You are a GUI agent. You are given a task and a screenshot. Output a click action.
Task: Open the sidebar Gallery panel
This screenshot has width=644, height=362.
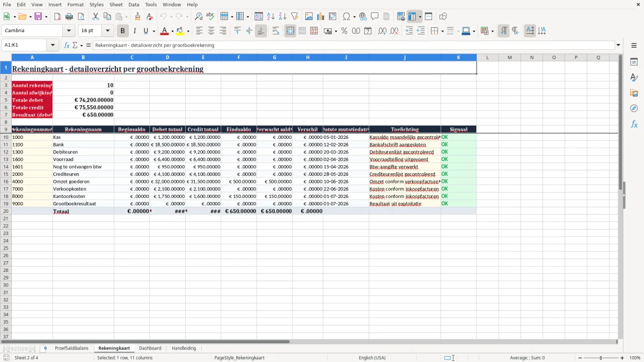[x=634, y=93]
